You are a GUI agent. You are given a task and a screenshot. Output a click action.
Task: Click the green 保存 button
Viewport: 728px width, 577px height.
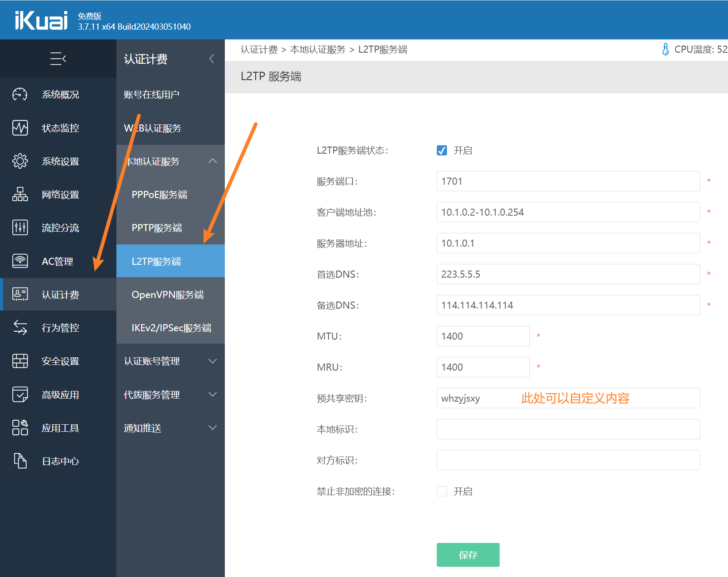pyautogui.click(x=468, y=555)
